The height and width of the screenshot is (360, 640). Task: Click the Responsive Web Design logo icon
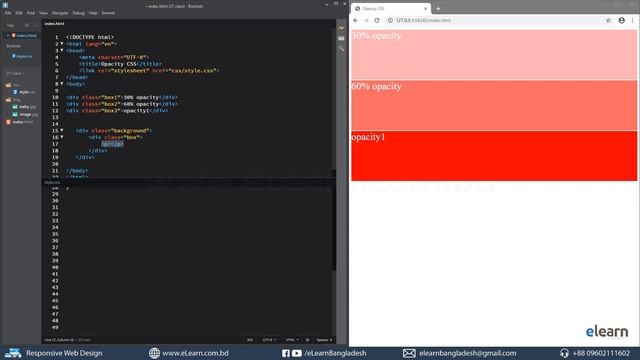13,353
